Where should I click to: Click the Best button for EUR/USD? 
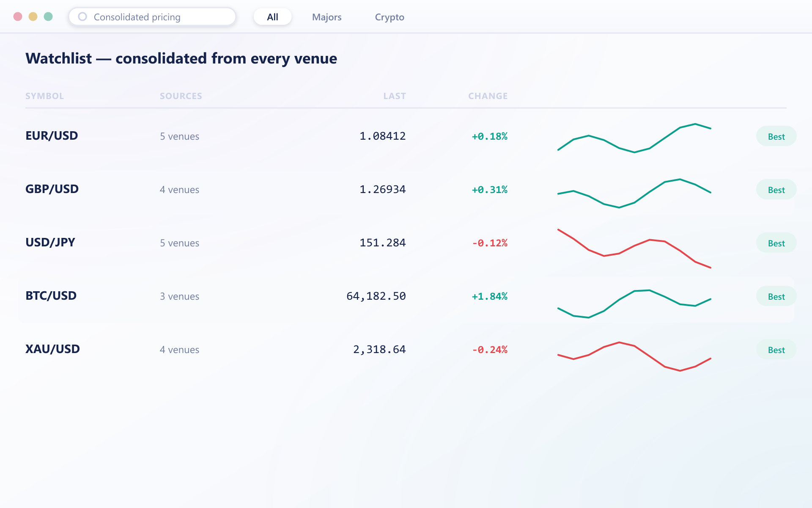(x=776, y=136)
